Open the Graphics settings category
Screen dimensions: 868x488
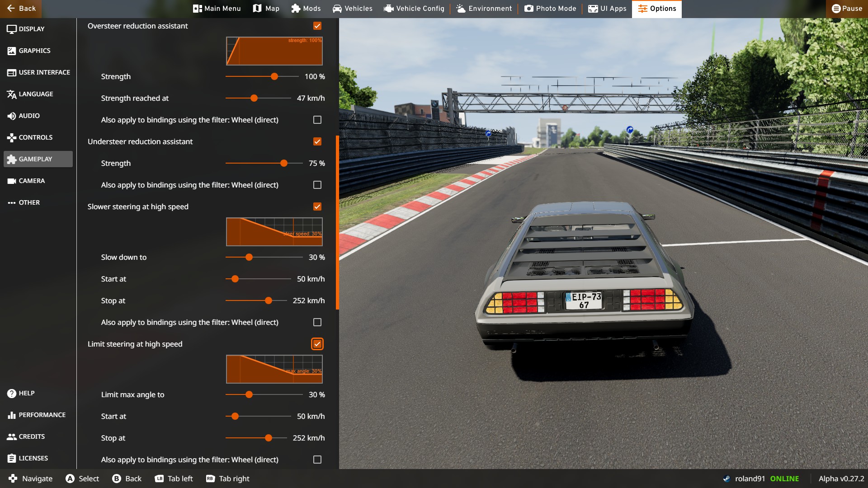click(x=34, y=51)
